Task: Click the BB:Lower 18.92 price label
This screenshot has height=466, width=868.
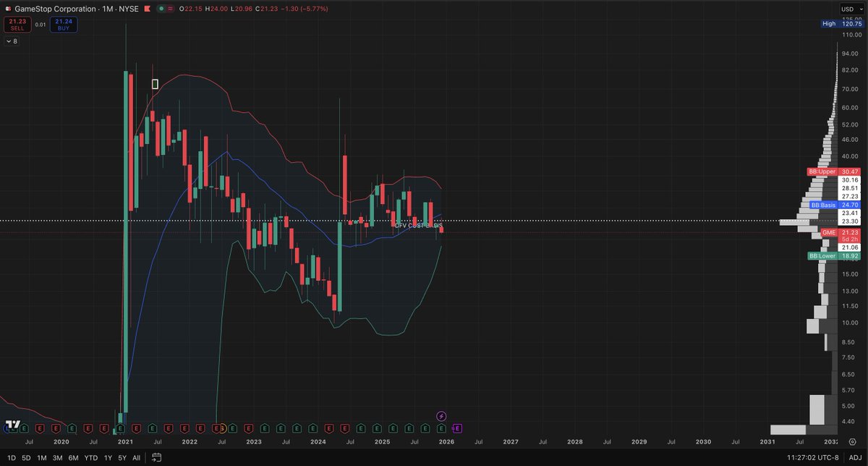Action: pos(835,255)
